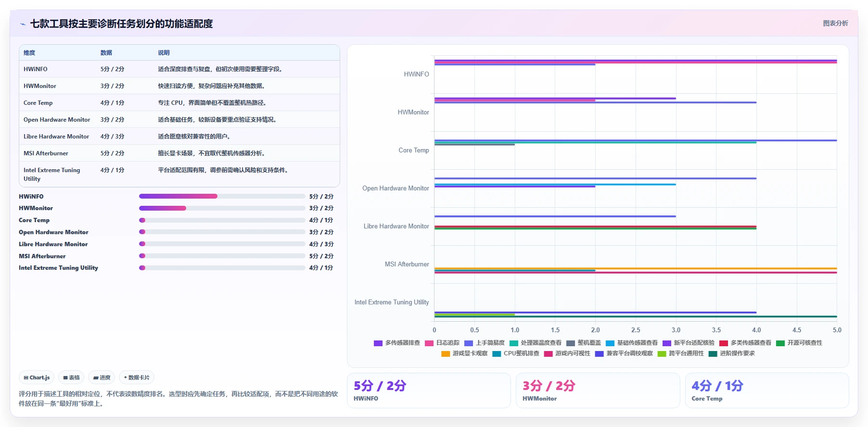Click the 5分 / 2分 value beside MSI Afterburner progress
This screenshot has height=427, width=868.
(x=321, y=256)
